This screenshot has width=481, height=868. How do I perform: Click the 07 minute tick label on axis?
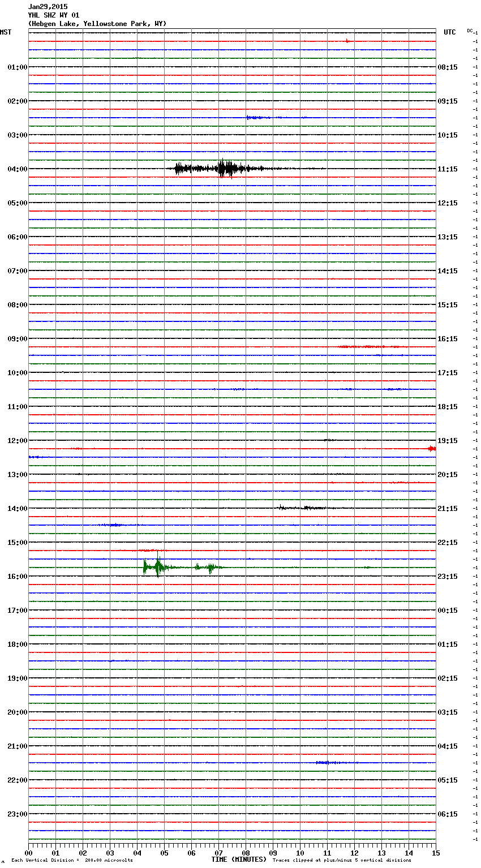coord(218,853)
